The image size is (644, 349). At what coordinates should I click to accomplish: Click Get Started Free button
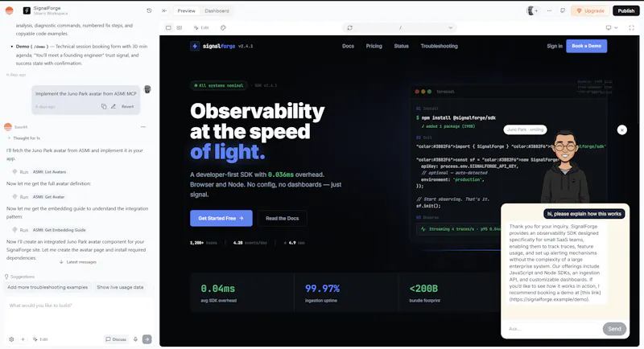pos(221,218)
